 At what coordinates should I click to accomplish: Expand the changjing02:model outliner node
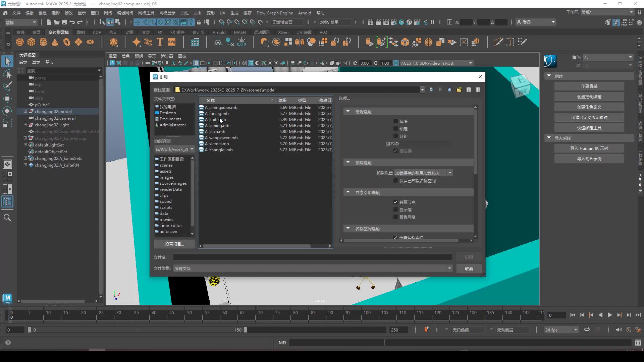tap(25, 111)
